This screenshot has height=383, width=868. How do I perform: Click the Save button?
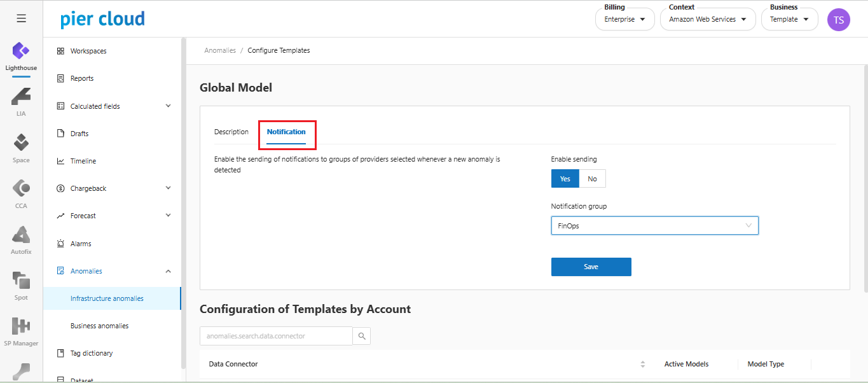(591, 267)
